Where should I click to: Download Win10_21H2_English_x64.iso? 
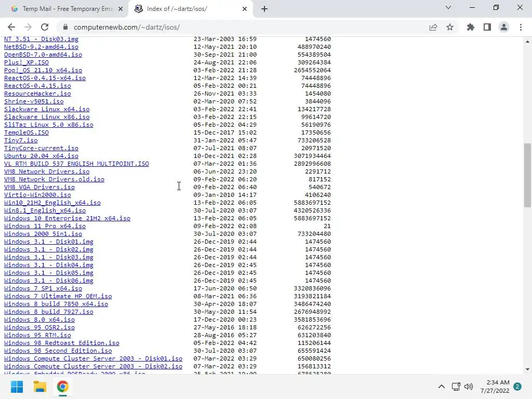tap(52, 203)
